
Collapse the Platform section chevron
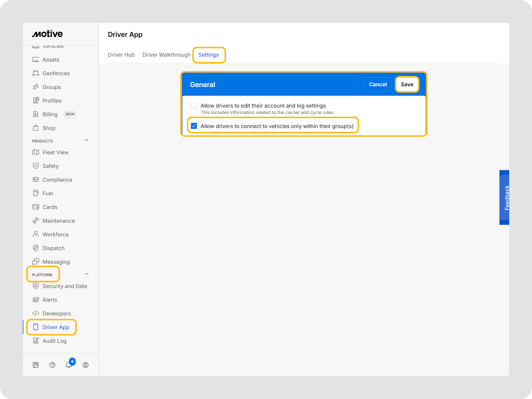point(87,274)
